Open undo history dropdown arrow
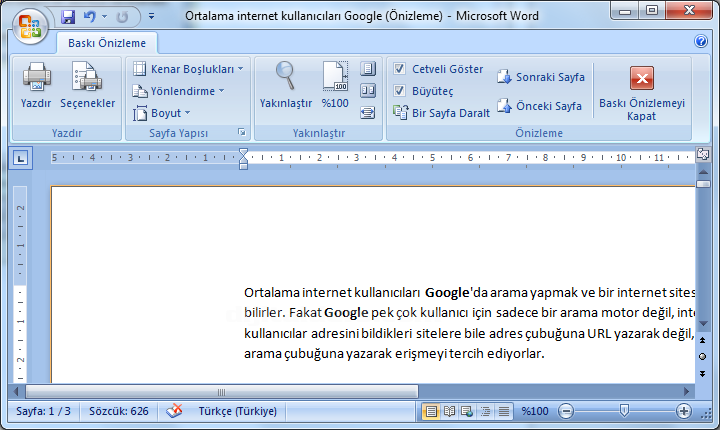The height and width of the screenshot is (430, 720). click(105, 17)
